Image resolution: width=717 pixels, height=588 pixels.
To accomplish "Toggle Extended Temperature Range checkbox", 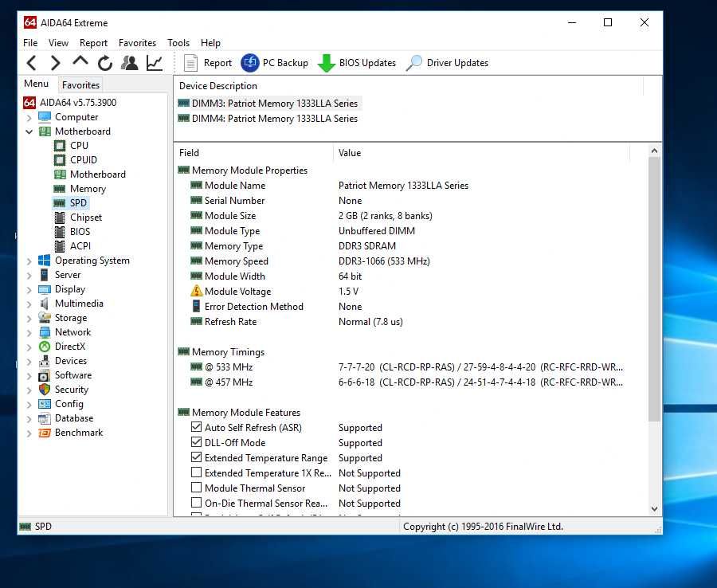I will pos(196,457).
